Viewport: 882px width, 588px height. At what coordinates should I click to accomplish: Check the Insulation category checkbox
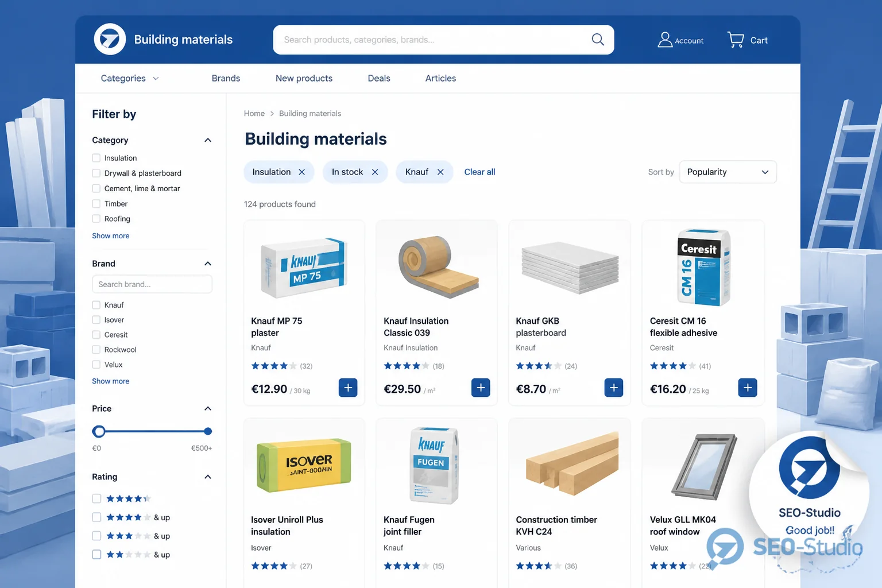click(96, 158)
